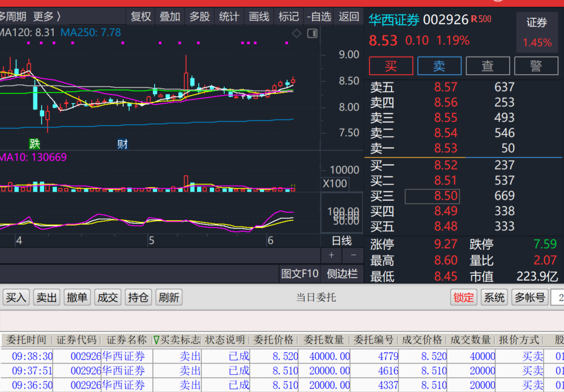Click the MA10: 130669 volume label
The image size is (564, 392).
tap(33, 157)
